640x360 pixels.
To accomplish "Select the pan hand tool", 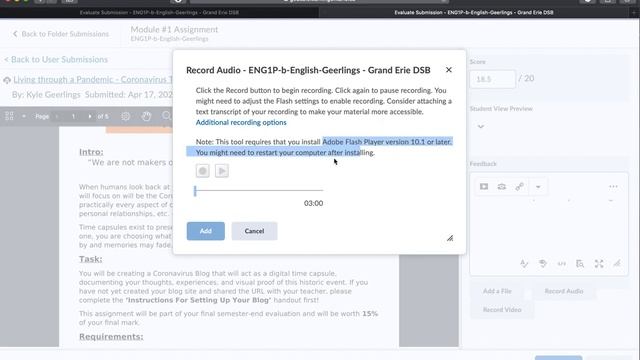I will pos(146,116).
